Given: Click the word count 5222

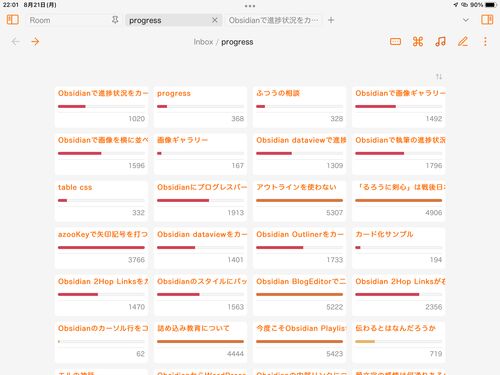Looking at the screenshot, I should pyautogui.click(x=335, y=307).
